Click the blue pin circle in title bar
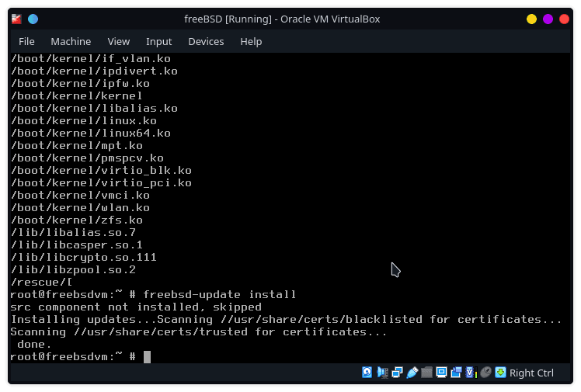This screenshot has width=581, height=392. 33,19
